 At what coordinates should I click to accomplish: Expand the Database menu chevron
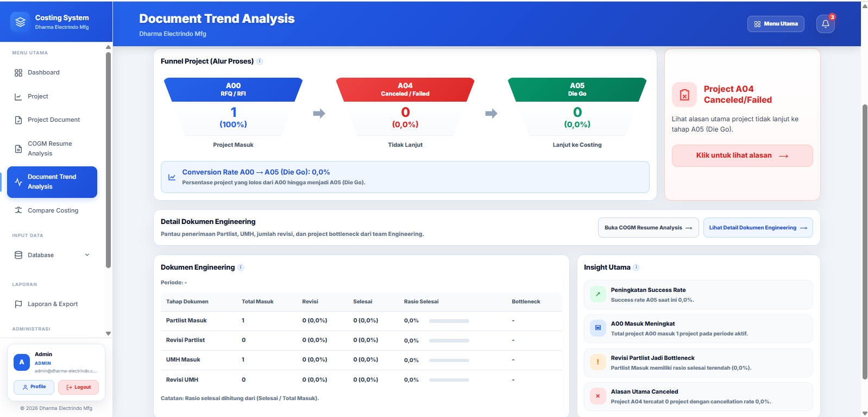pyautogui.click(x=87, y=255)
